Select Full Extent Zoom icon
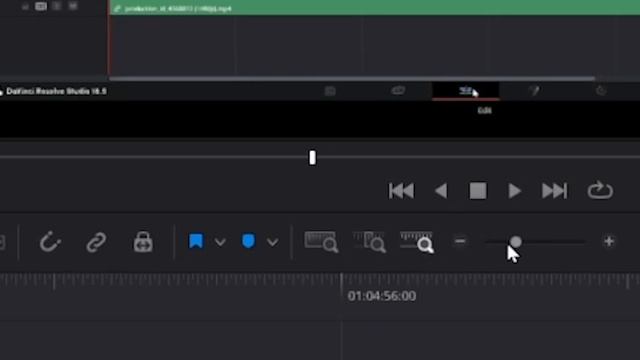The image size is (640, 360). [321, 242]
